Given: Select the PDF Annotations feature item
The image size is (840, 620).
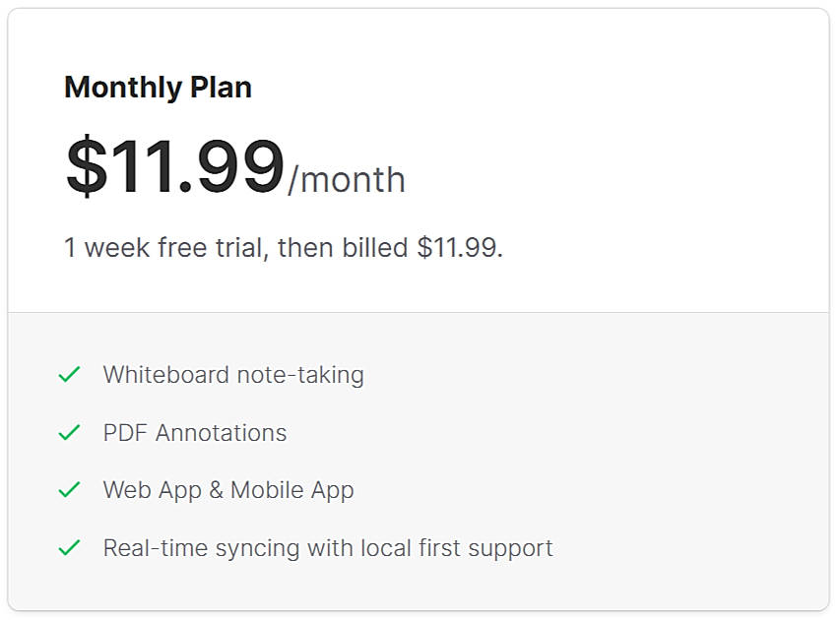Looking at the screenshot, I should click(x=194, y=433).
